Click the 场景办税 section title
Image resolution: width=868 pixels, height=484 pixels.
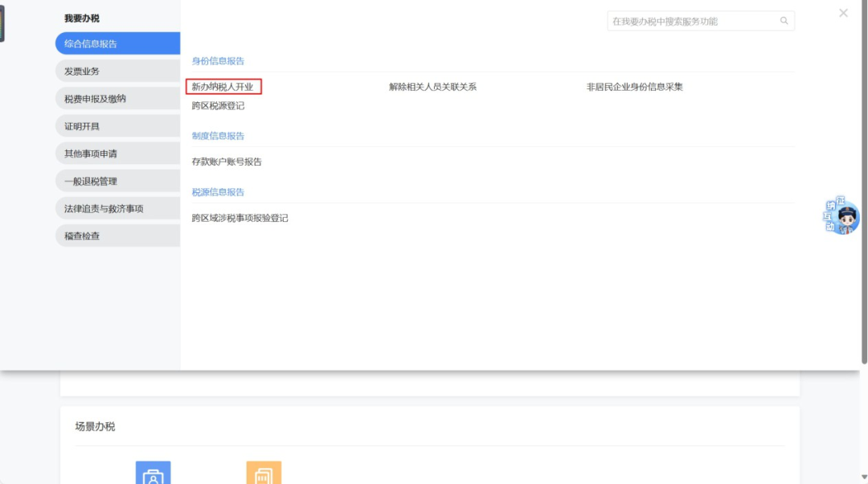click(95, 426)
